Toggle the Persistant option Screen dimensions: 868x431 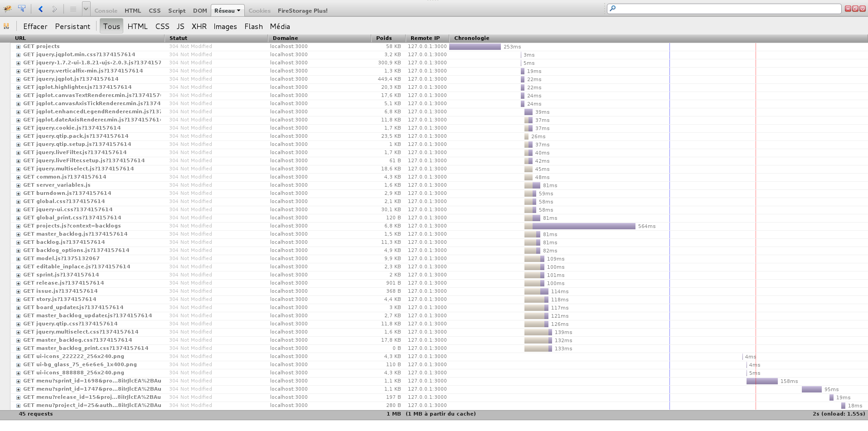point(73,26)
